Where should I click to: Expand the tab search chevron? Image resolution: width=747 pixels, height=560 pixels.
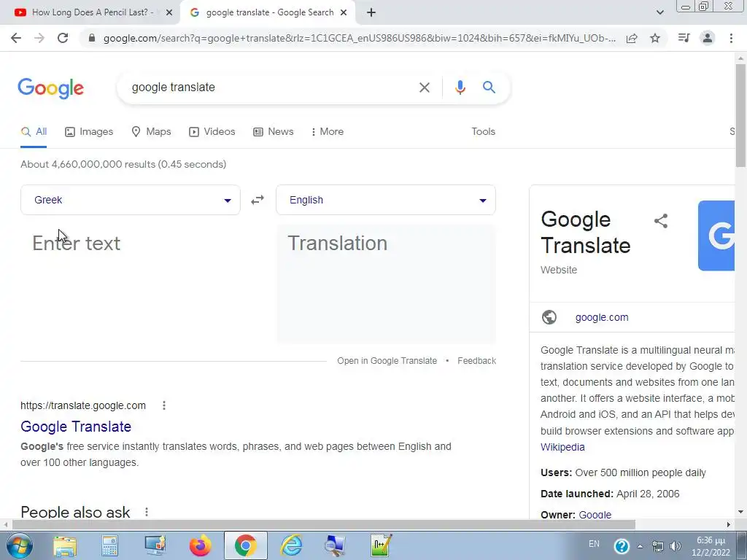click(x=659, y=13)
